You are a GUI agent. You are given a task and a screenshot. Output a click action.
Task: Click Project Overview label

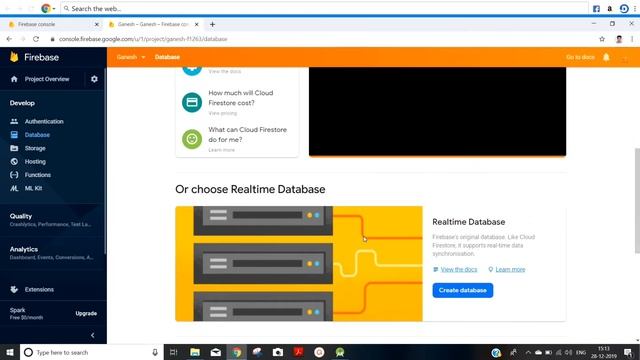(47, 79)
